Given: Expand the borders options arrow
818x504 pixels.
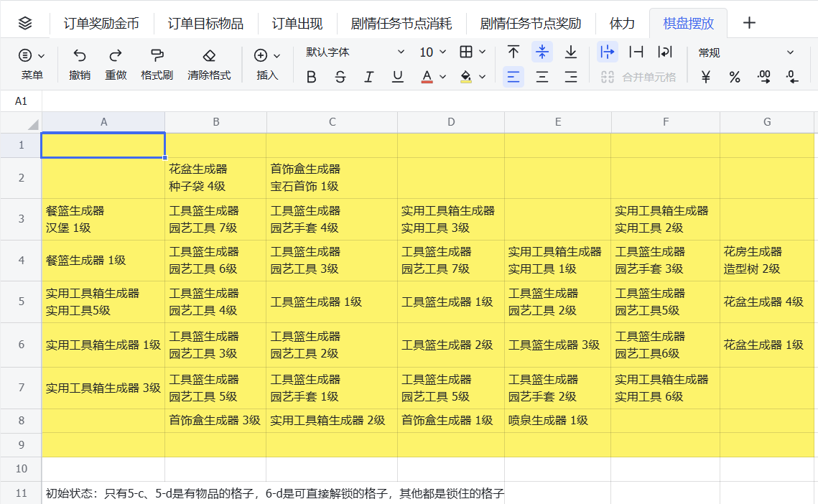Looking at the screenshot, I should click(x=483, y=52).
